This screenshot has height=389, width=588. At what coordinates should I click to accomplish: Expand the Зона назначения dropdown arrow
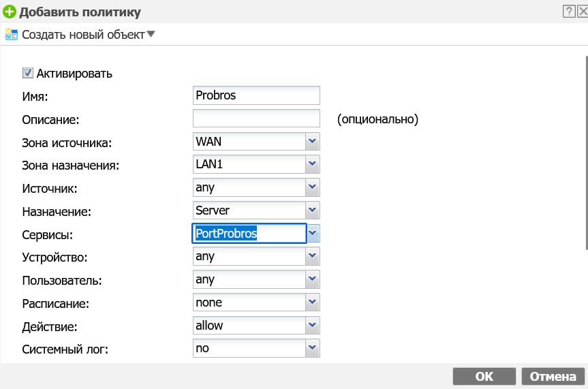312,164
